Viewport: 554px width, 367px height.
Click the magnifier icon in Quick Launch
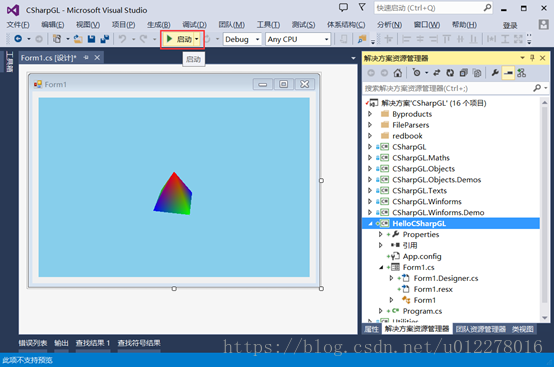click(487, 7)
